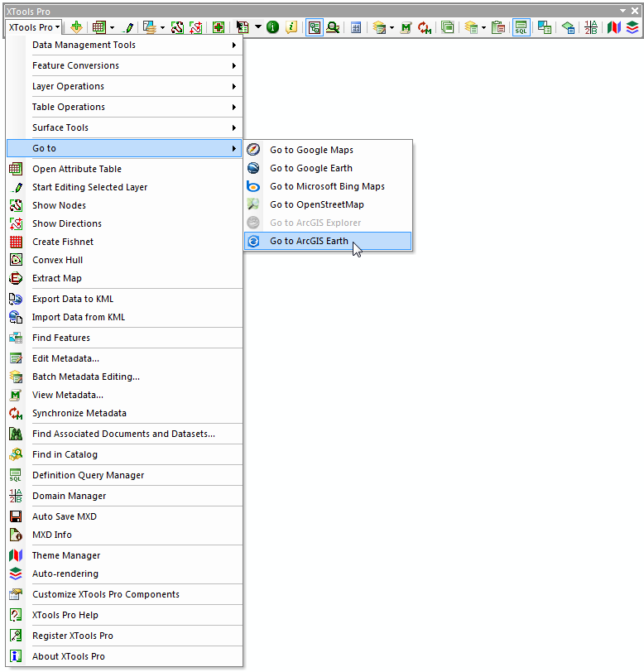The image size is (644, 672).
Task: Select Export Data to KML
Action: [x=124, y=299]
